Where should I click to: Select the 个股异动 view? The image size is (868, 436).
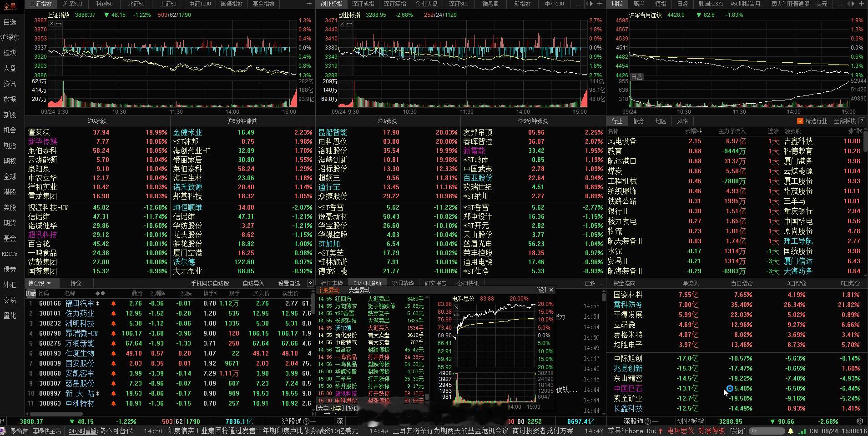[329, 290]
